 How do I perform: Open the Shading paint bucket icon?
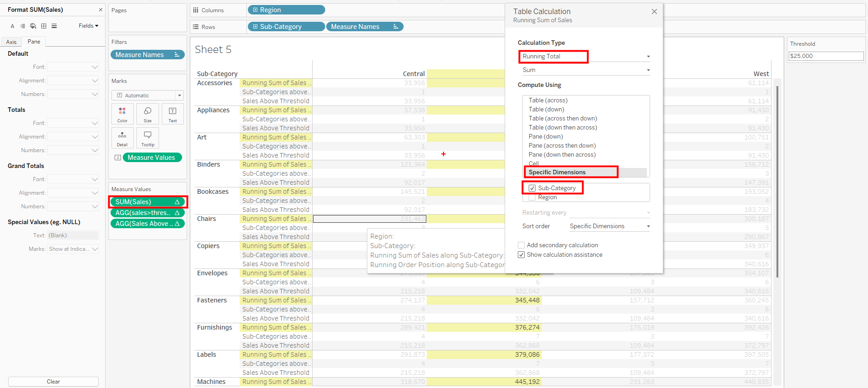point(33,26)
